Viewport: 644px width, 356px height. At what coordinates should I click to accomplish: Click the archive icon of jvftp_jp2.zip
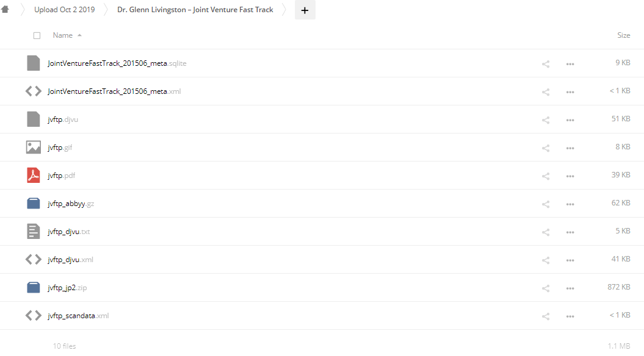33,288
